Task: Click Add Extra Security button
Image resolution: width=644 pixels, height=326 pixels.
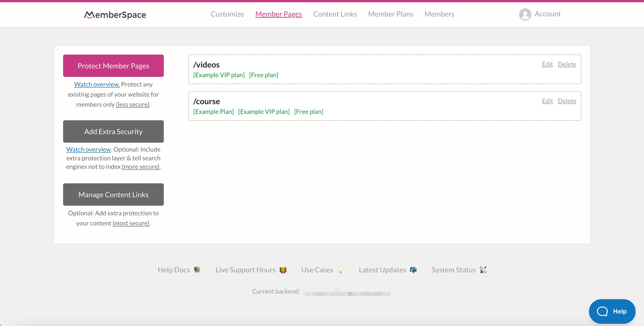Action: (x=114, y=131)
